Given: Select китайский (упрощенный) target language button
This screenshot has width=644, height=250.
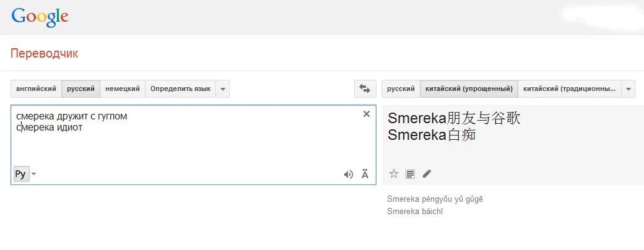Looking at the screenshot, I should pos(469,88).
